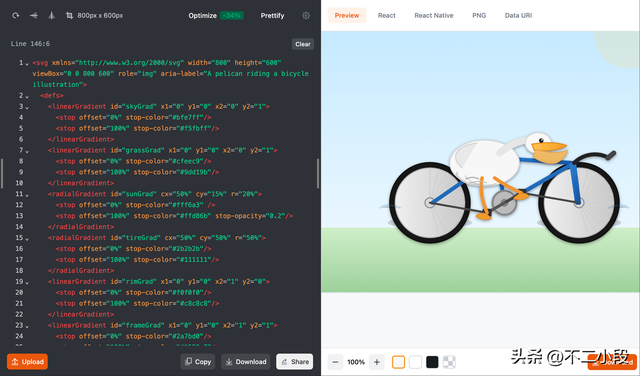Download the preview using the orange button
Screen dimensions: 640x376
612,362
